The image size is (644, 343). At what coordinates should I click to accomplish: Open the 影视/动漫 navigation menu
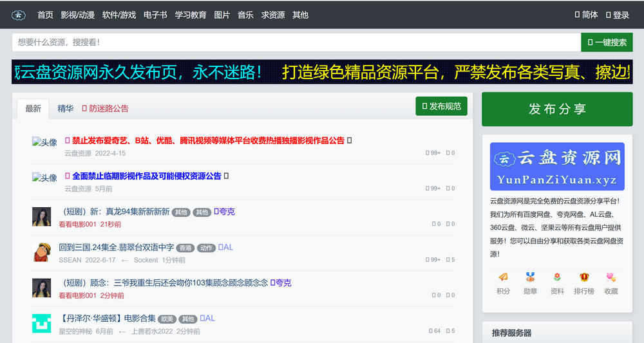point(77,15)
